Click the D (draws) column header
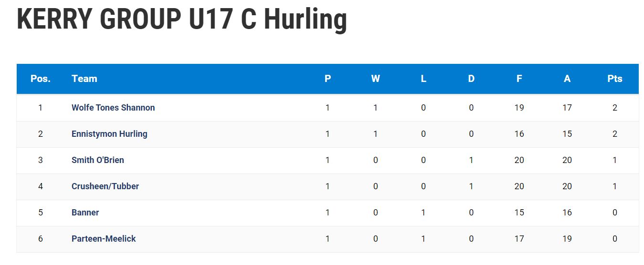 tap(471, 79)
